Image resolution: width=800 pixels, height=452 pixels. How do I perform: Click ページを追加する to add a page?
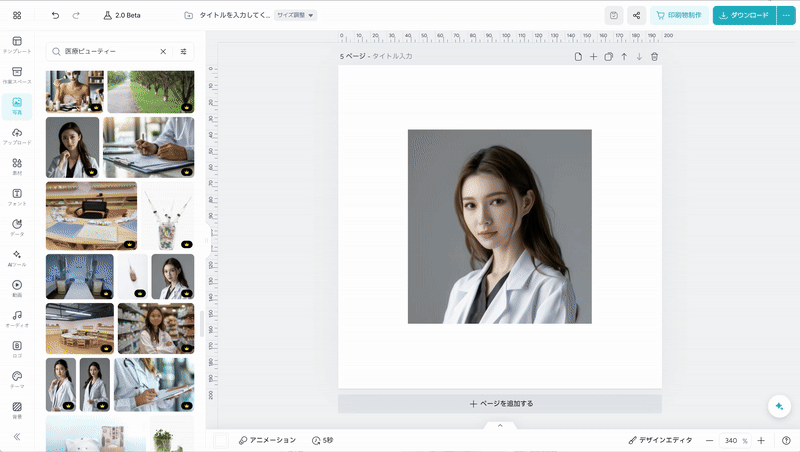point(500,404)
